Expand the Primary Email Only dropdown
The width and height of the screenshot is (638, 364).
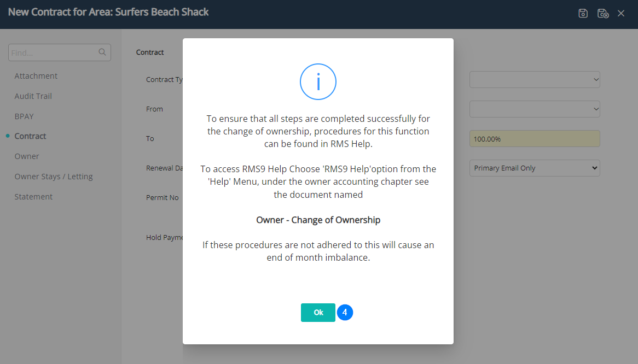pyautogui.click(x=535, y=168)
